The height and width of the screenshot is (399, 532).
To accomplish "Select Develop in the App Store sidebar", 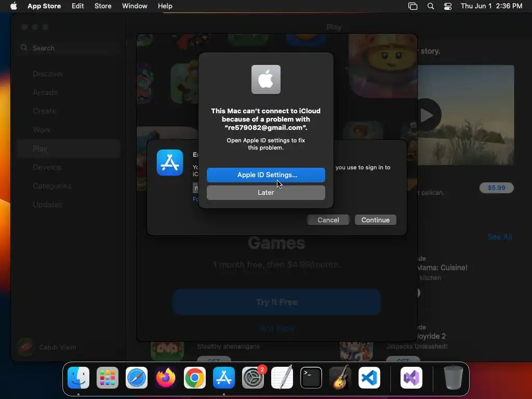I will tap(69, 167).
